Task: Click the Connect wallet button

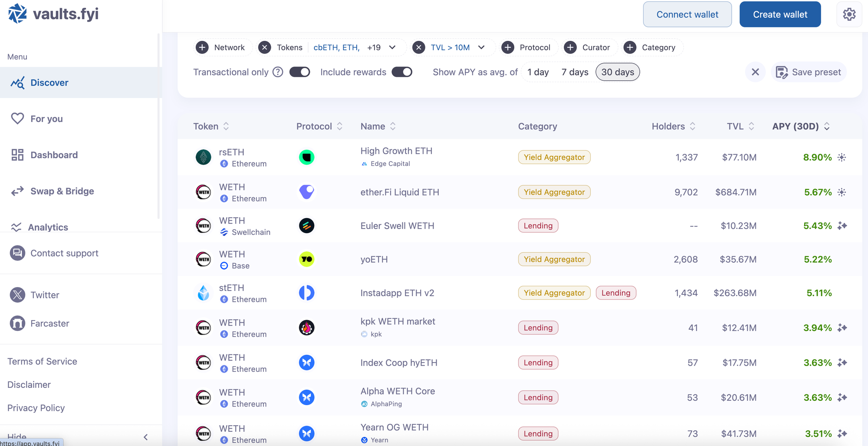Action: 687,14
